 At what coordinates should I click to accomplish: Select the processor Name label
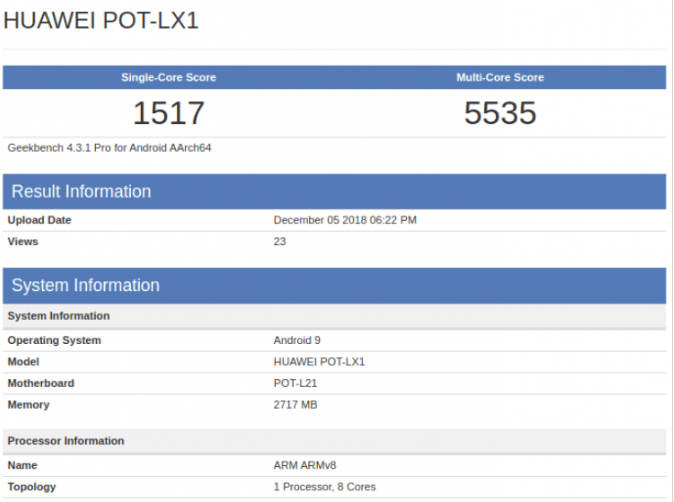click(22, 465)
